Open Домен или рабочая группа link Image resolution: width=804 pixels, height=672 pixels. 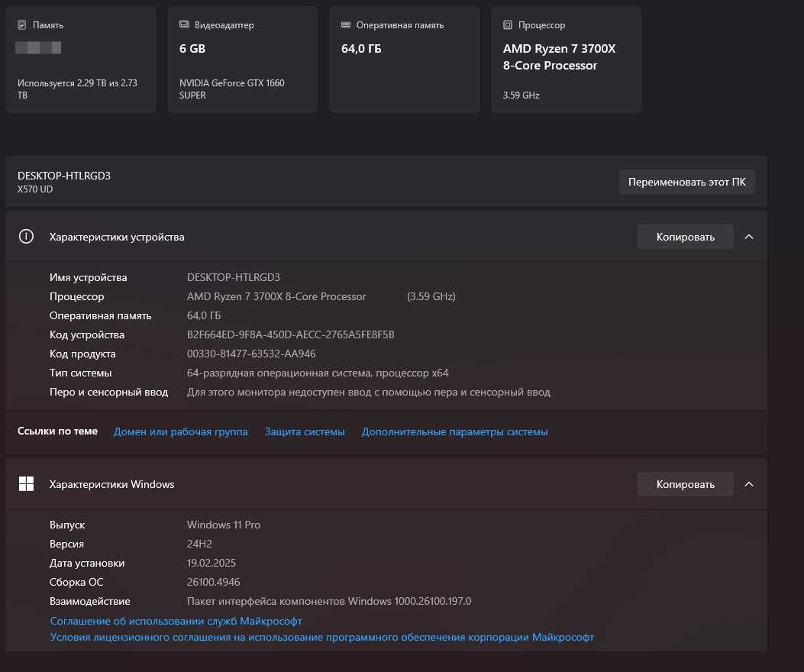pyautogui.click(x=180, y=432)
